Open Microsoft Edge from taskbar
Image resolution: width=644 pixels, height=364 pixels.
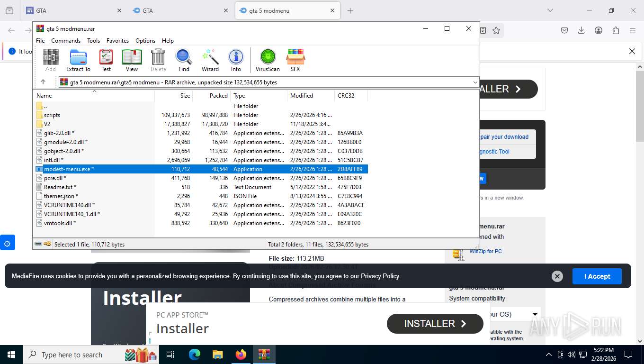(194, 355)
